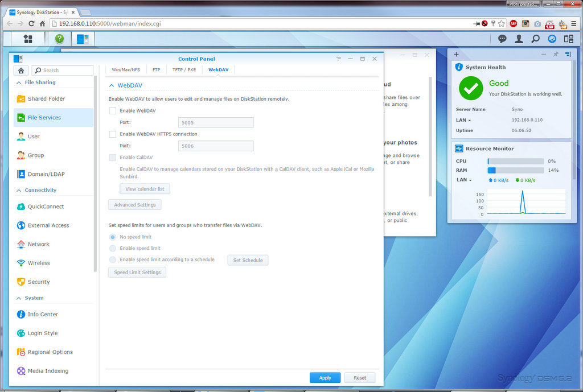Image resolution: width=583 pixels, height=392 pixels.
Task: Collapse the File Sharing section
Action: 19,82
